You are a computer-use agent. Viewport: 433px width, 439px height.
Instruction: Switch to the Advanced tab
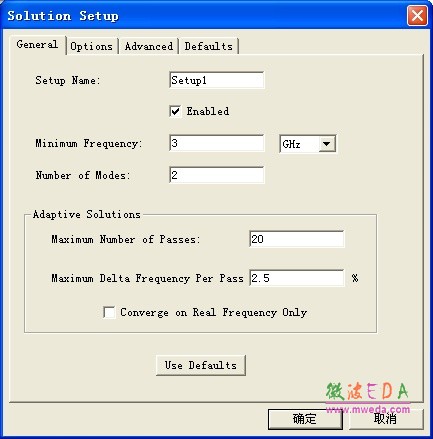149,46
